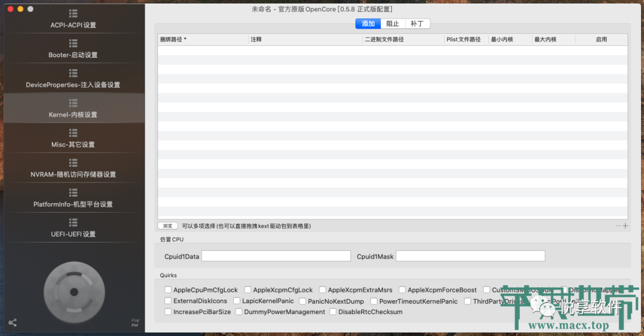
Task: Toggle the ExternalDiskIcons quirk
Action: (168, 301)
